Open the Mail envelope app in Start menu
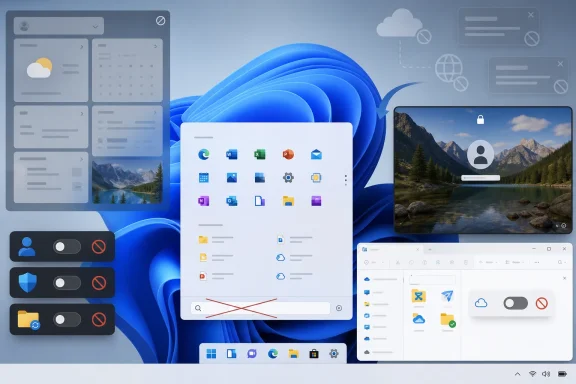The height and width of the screenshot is (384, 576). [x=316, y=155]
